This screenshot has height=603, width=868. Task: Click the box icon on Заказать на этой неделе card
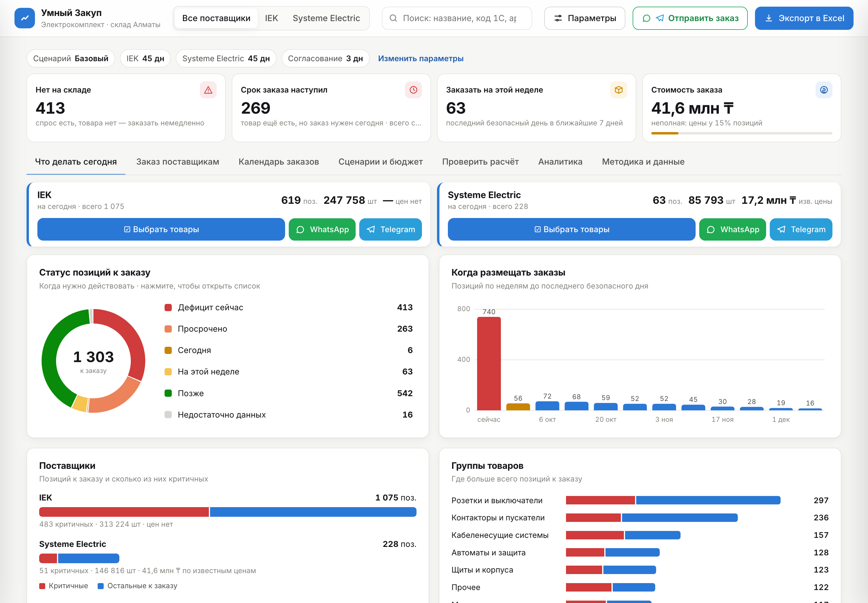(618, 90)
